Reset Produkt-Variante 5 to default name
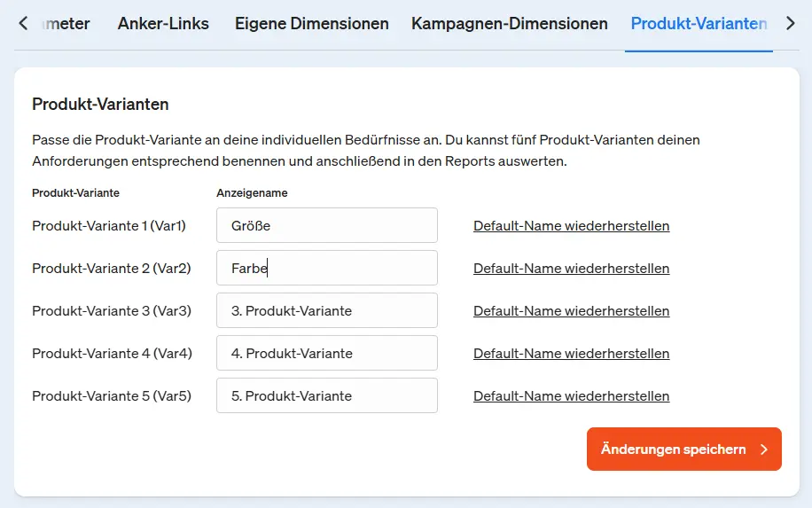 coord(571,396)
